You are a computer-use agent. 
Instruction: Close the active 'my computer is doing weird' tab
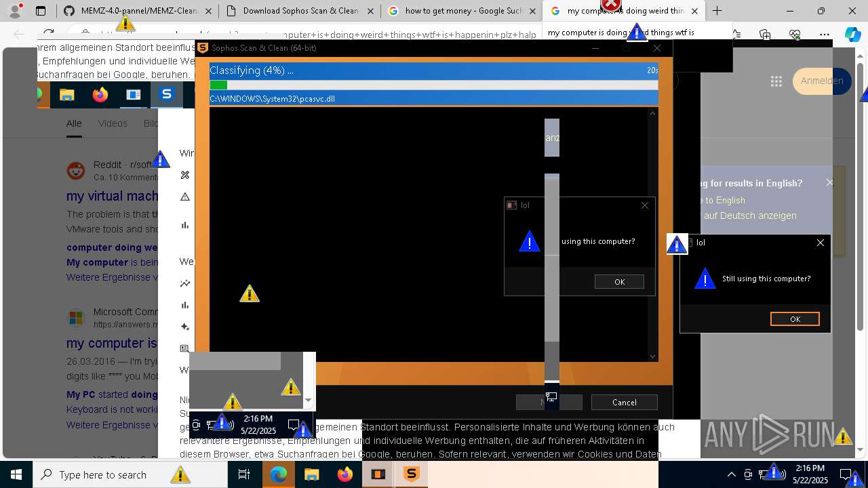tap(694, 11)
